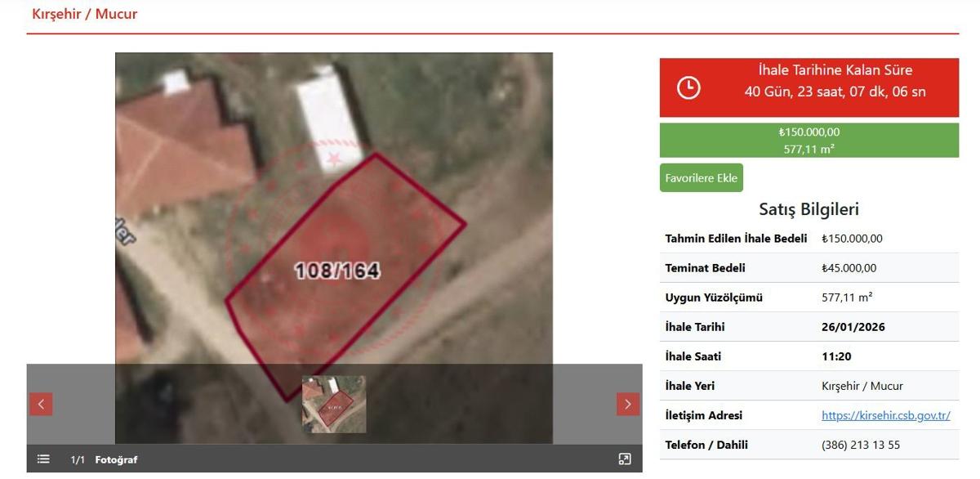The height and width of the screenshot is (479, 980).
Task: Select the parcel photo thumbnail
Action: pyautogui.click(x=334, y=404)
